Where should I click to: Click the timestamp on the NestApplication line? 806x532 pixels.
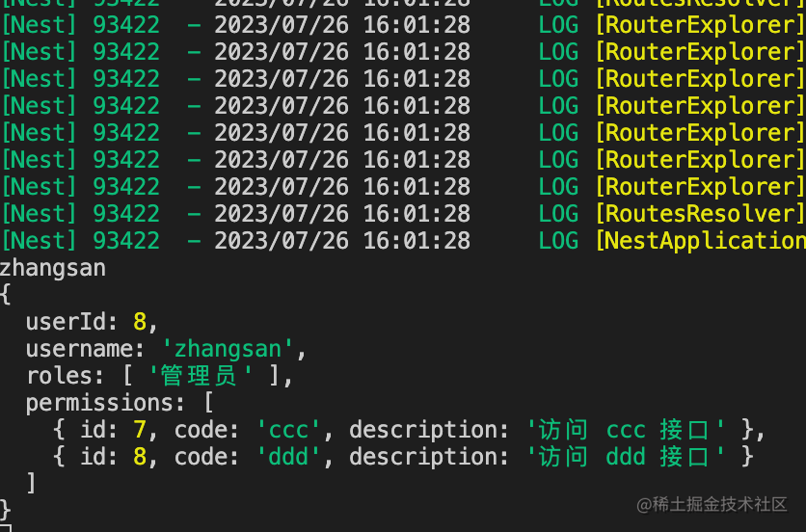pyautogui.click(x=342, y=241)
